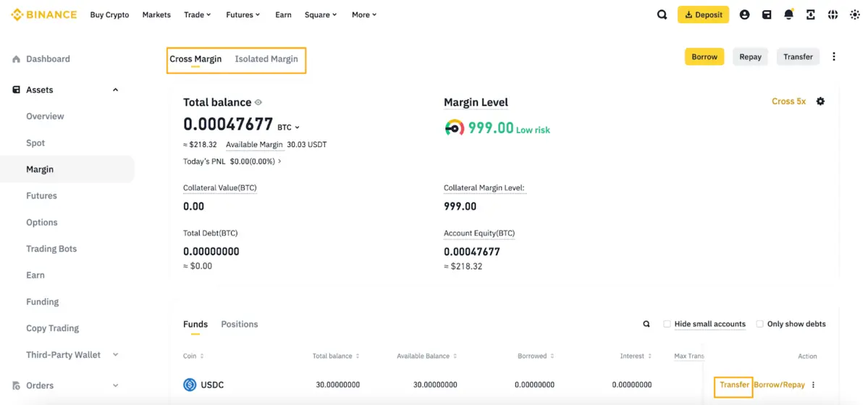
Task: Open Cross 5x settings gear
Action: point(820,101)
